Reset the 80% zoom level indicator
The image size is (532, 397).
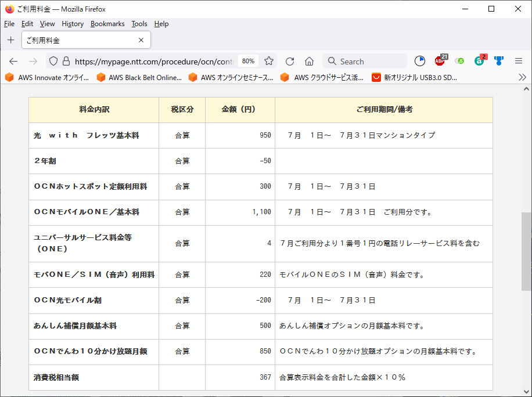click(x=248, y=61)
